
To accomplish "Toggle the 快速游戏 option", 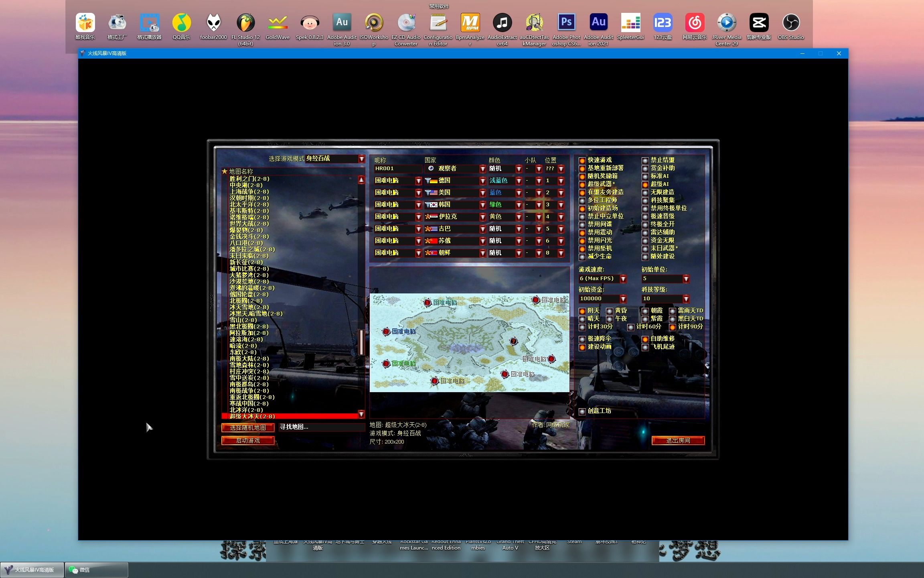I will 582,161.
